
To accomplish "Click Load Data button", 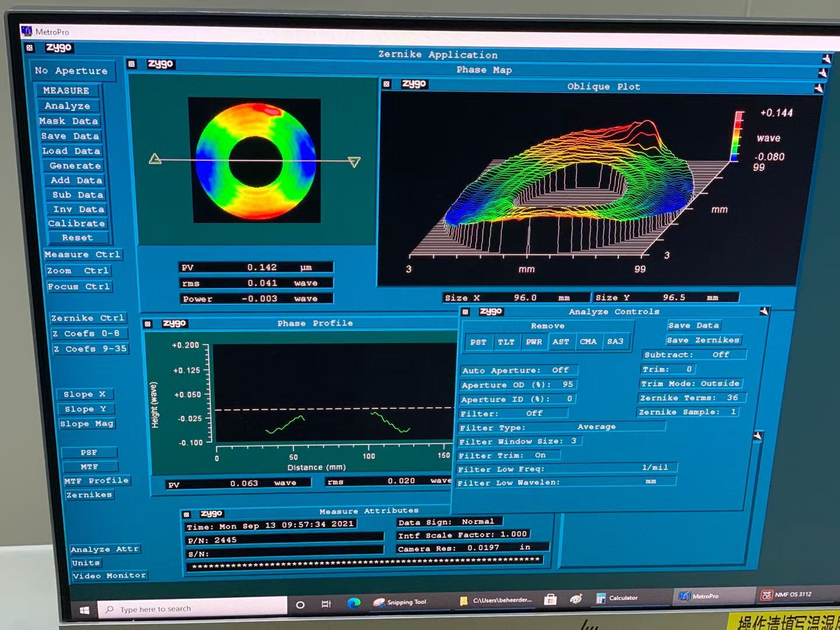I will pyautogui.click(x=71, y=150).
